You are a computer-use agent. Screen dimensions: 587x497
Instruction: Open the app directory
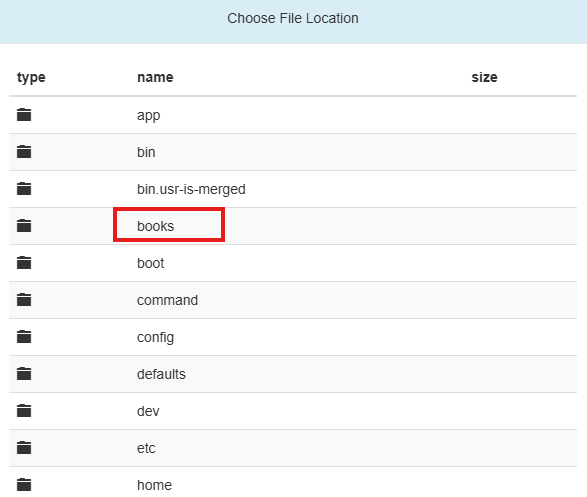click(148, 116)
